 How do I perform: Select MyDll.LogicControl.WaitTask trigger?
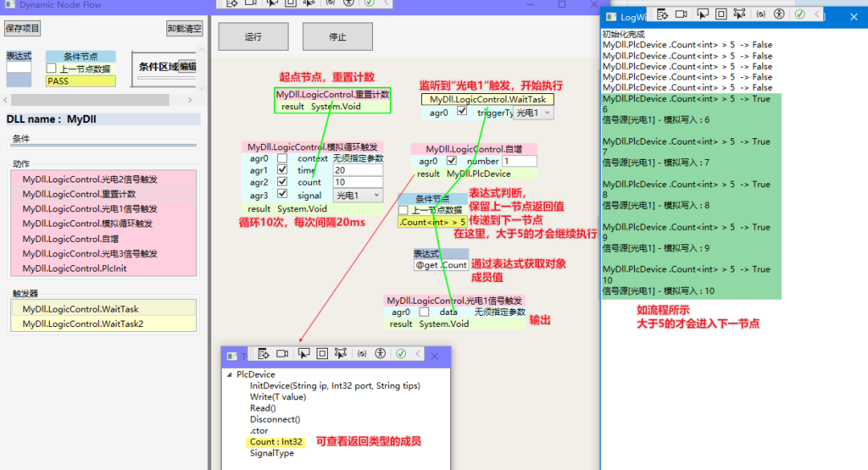104,309
